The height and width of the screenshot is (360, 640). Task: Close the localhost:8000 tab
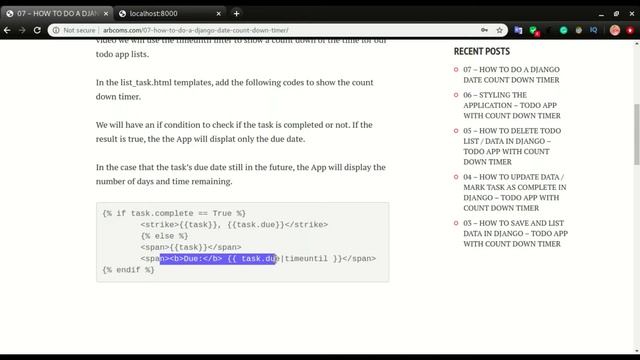point(218,13)
